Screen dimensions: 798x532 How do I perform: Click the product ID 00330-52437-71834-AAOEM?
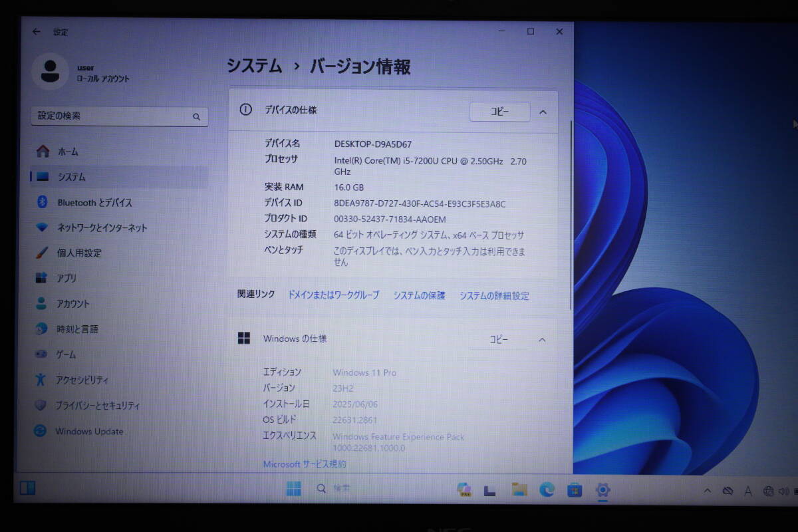tap(390, 219)
